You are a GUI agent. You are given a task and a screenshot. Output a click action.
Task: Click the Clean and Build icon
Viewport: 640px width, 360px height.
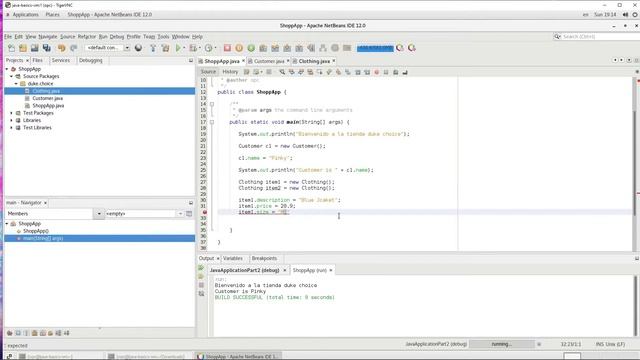click(165, 48)
